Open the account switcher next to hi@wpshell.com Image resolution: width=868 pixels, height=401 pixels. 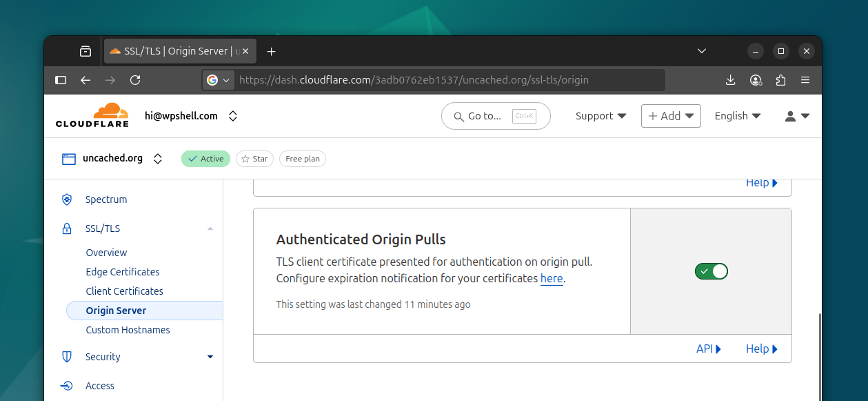[x=233, y=116]
